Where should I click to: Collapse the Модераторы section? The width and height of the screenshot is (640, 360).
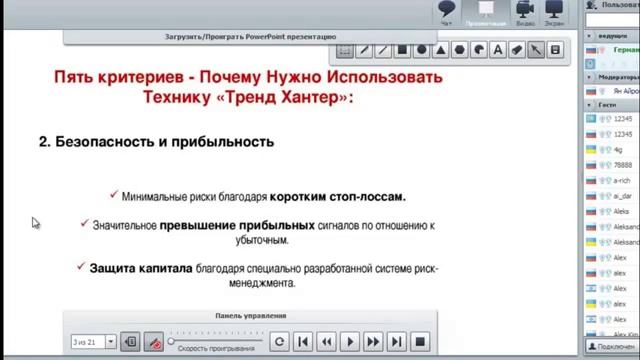(x=589, y=77)
